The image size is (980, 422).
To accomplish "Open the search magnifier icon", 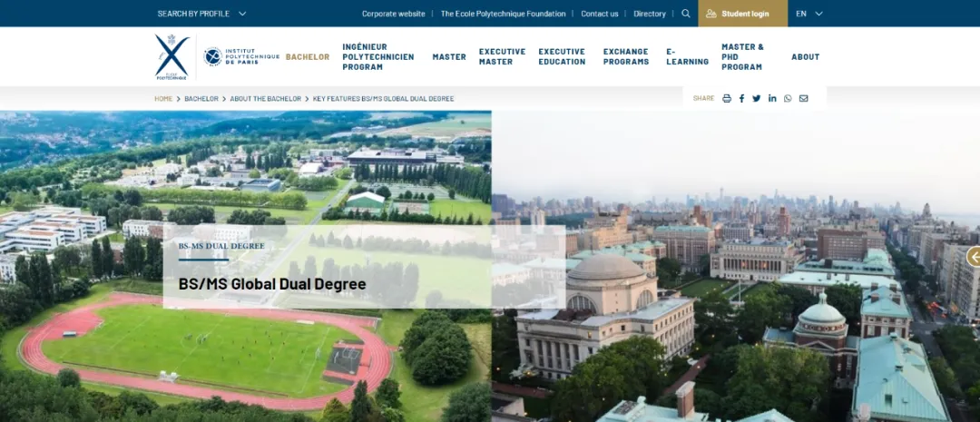I will (x=686, y=14).
